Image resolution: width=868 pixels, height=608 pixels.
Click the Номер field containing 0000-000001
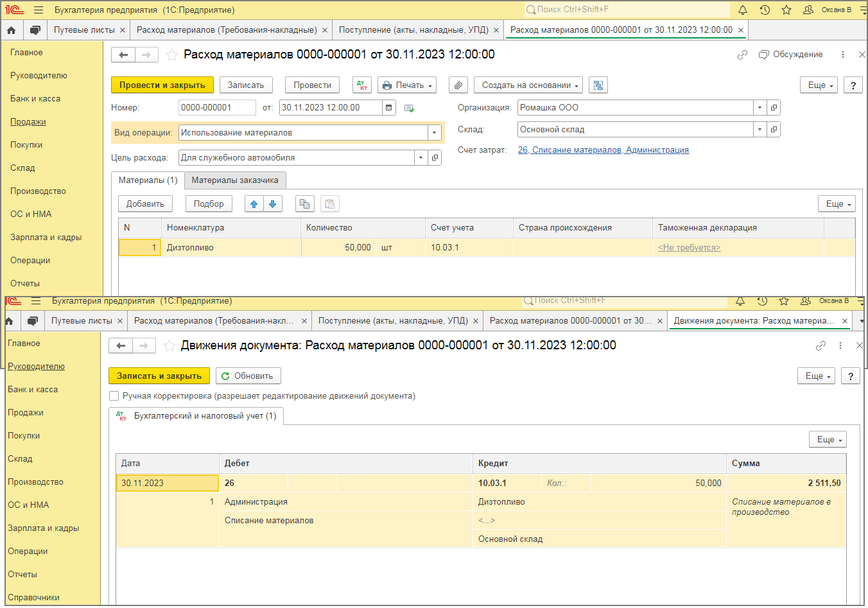tap(217, 108)
